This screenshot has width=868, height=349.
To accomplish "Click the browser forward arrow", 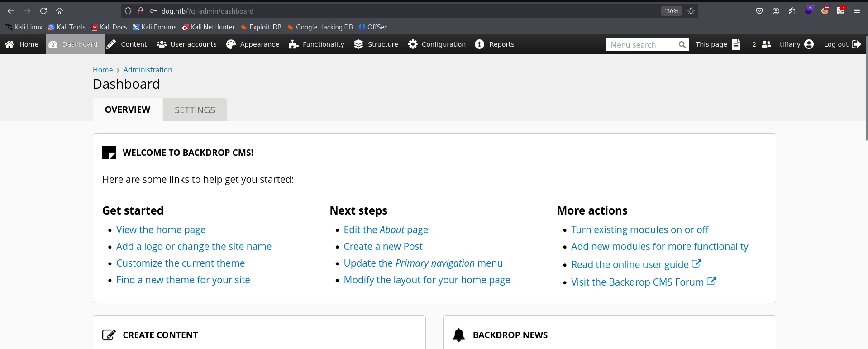I will (x=27, y=11).
